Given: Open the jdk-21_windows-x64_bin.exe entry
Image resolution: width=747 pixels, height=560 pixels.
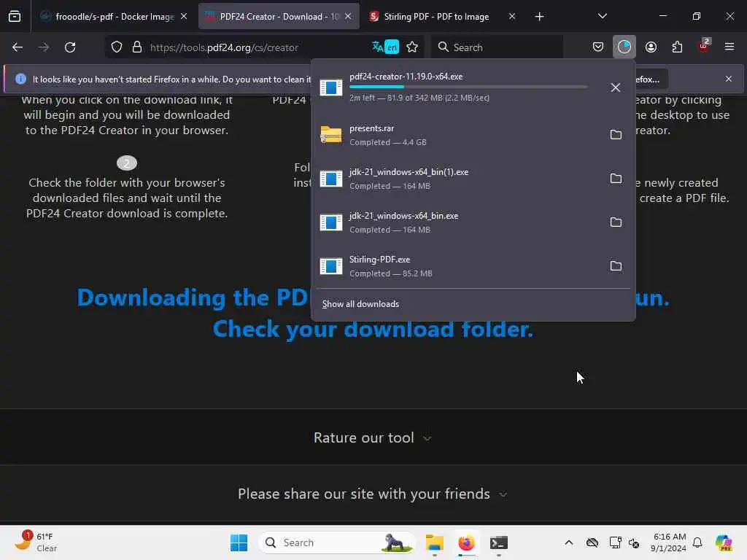Looking at the screenshot, I should (x=457, y=222).
